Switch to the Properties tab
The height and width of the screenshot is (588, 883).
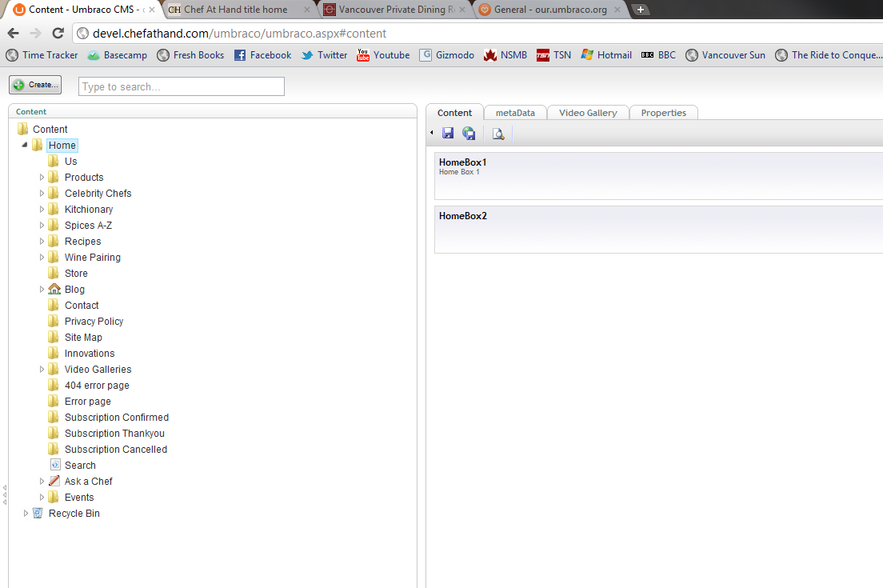(x=663, y=113)
